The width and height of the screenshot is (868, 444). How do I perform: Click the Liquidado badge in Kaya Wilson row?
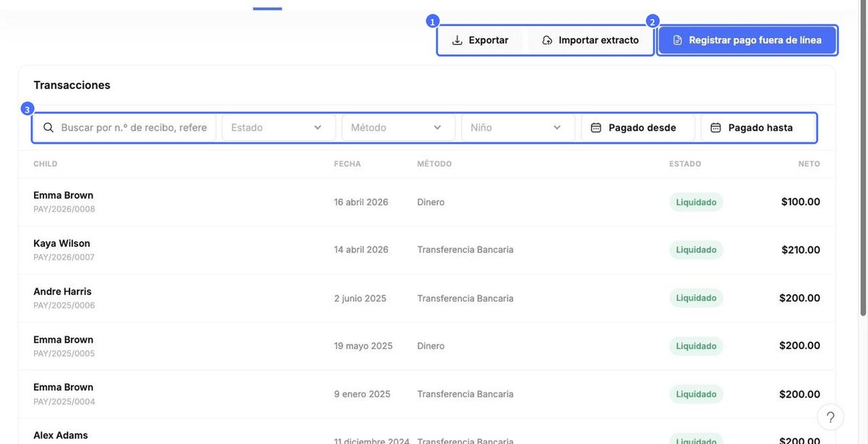click(x=696, y=250)
